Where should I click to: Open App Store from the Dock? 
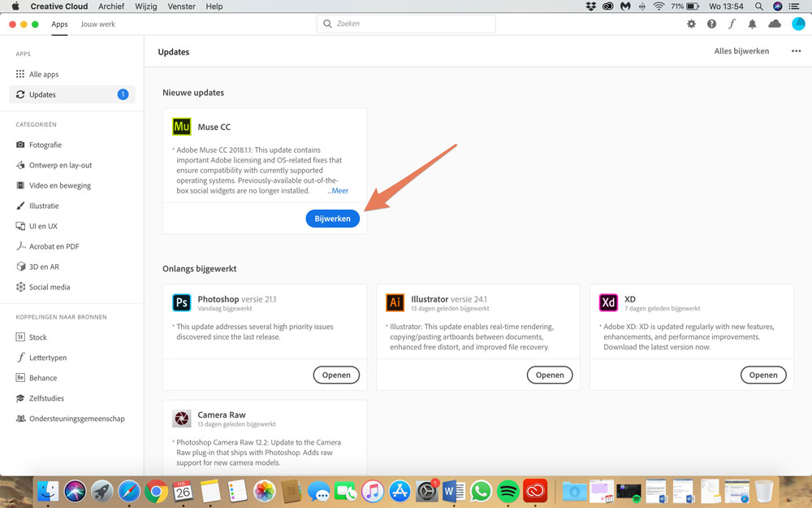pyautogui.click(x=400, y=491)
